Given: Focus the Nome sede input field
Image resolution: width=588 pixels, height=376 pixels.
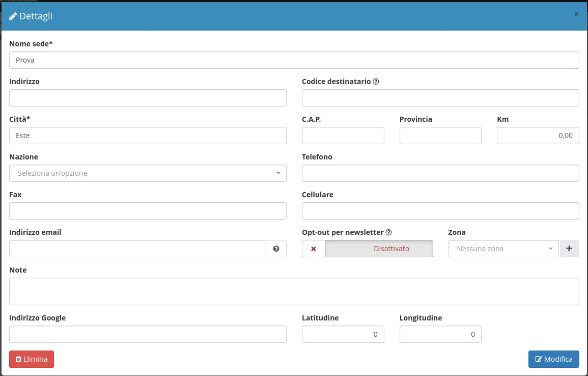Looking at the screenshot, I should pos(294,60).
